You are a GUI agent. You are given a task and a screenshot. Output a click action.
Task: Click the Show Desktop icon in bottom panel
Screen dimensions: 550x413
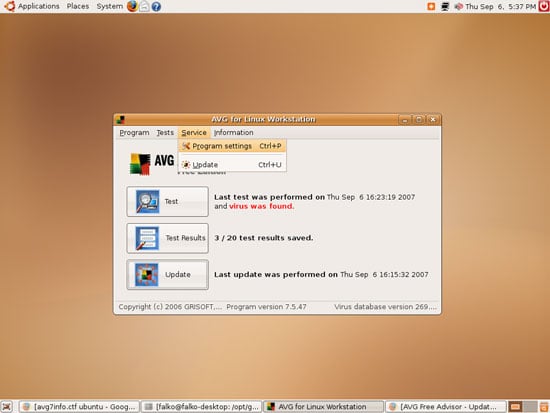tap(7, 407)
